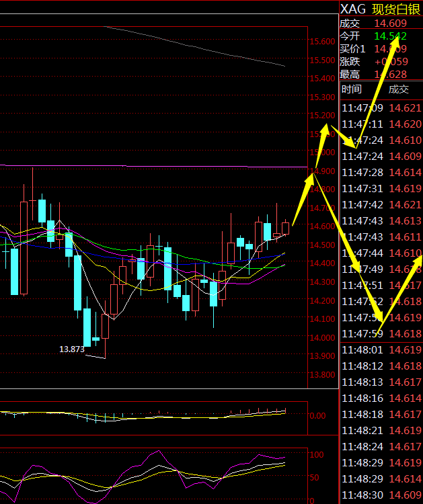Select the 成交 14.609 quote row
423x504 pixels.
381,23
